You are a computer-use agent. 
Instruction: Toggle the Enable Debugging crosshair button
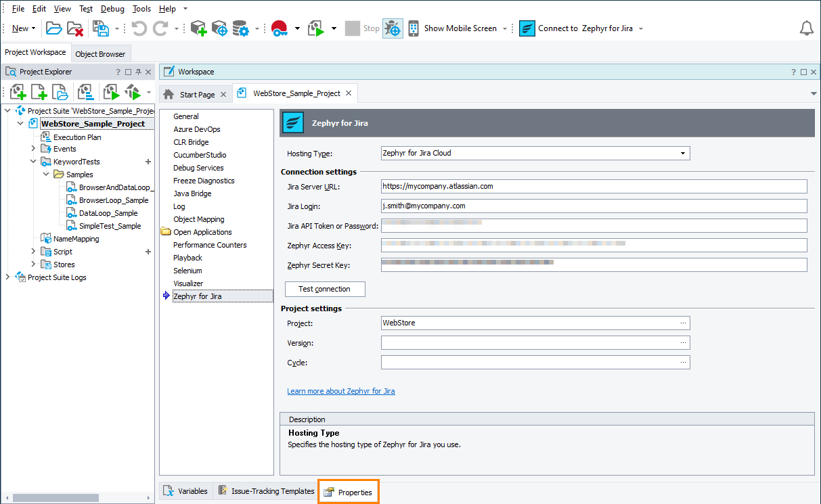pyautogui.click(x=393, y=28)
